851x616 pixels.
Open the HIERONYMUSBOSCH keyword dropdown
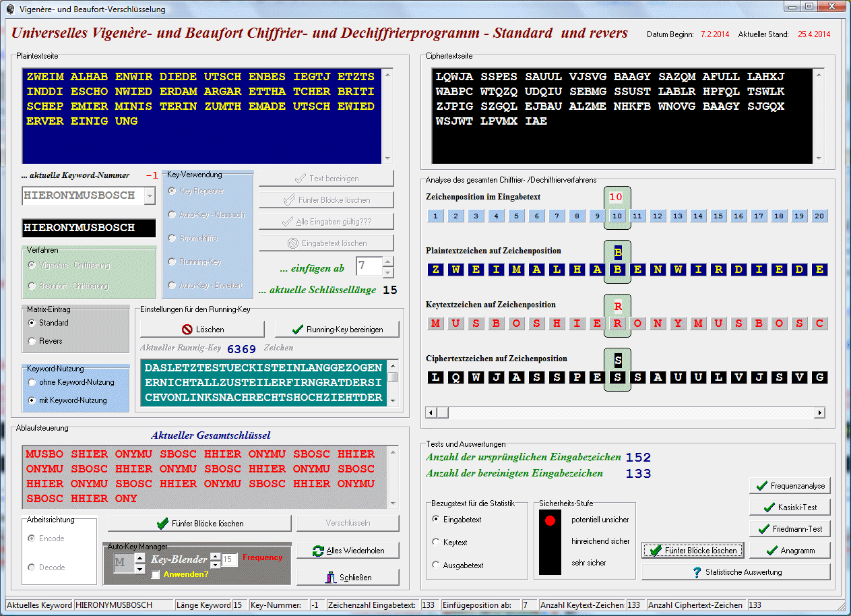tap(150, 196)
